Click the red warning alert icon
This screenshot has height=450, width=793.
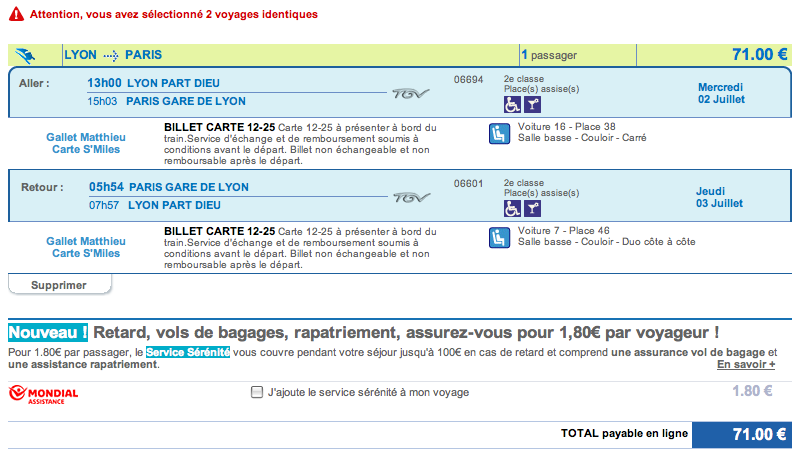pyautogui.click(x=15, y=15)
